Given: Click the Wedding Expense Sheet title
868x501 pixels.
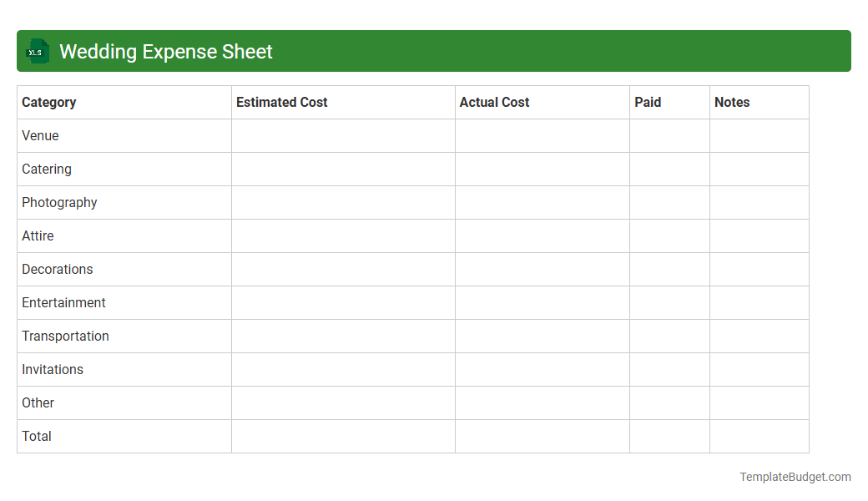Looking at the screenshot, I should tap(165, 51).
